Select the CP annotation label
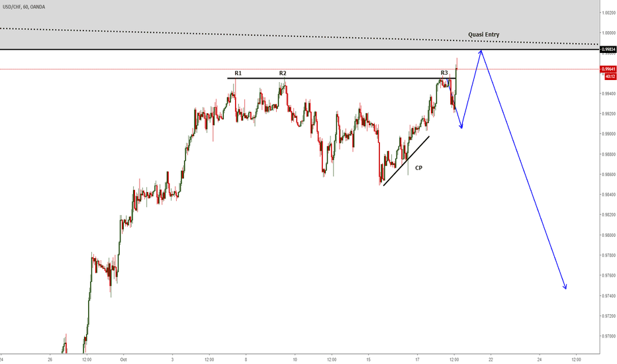Screen dimensions: 617x364 tap(418, 168)
